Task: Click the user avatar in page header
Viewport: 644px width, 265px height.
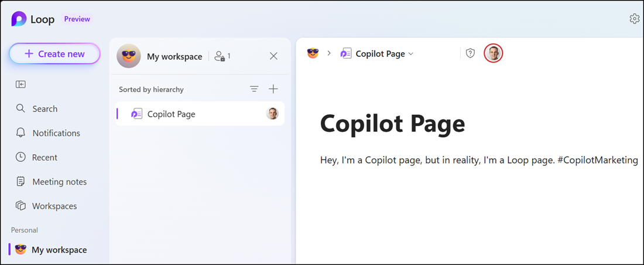Action: pos(494,53)
